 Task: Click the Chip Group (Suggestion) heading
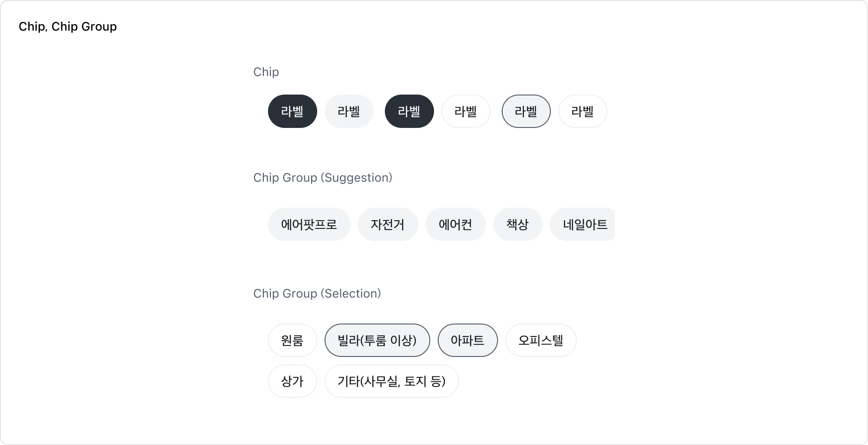pyautogui.click(x=323, y=178)
